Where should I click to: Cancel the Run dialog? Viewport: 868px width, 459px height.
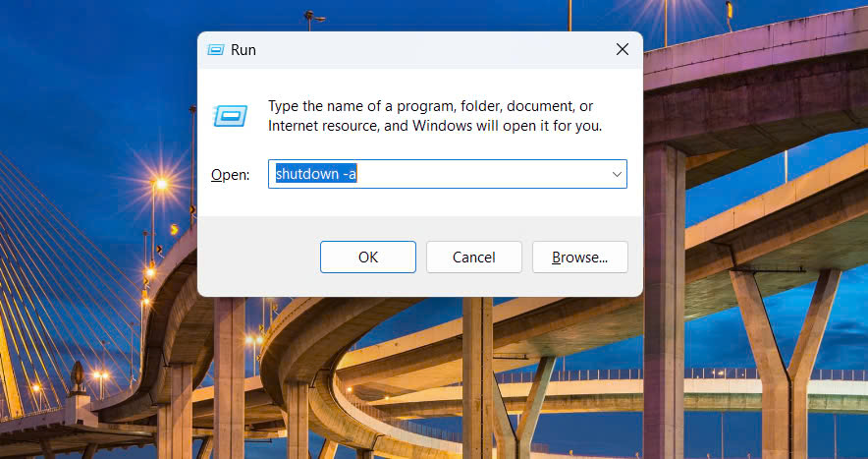(473, 258)
